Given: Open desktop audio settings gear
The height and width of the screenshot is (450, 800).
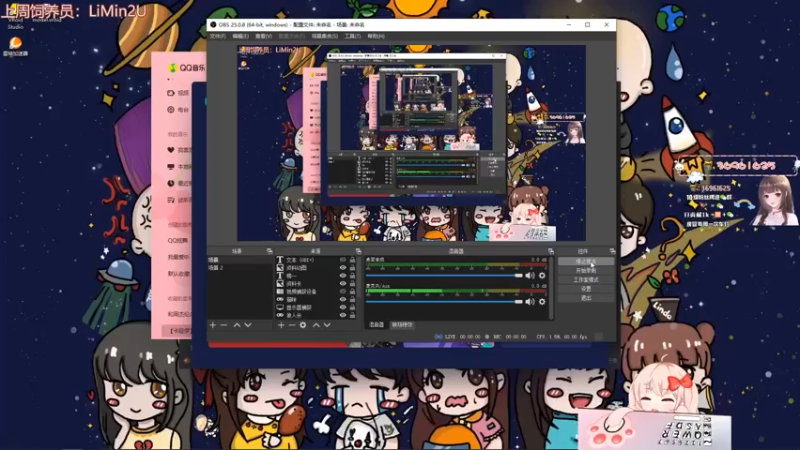Looking at the screenshot, I should (542, 276).
